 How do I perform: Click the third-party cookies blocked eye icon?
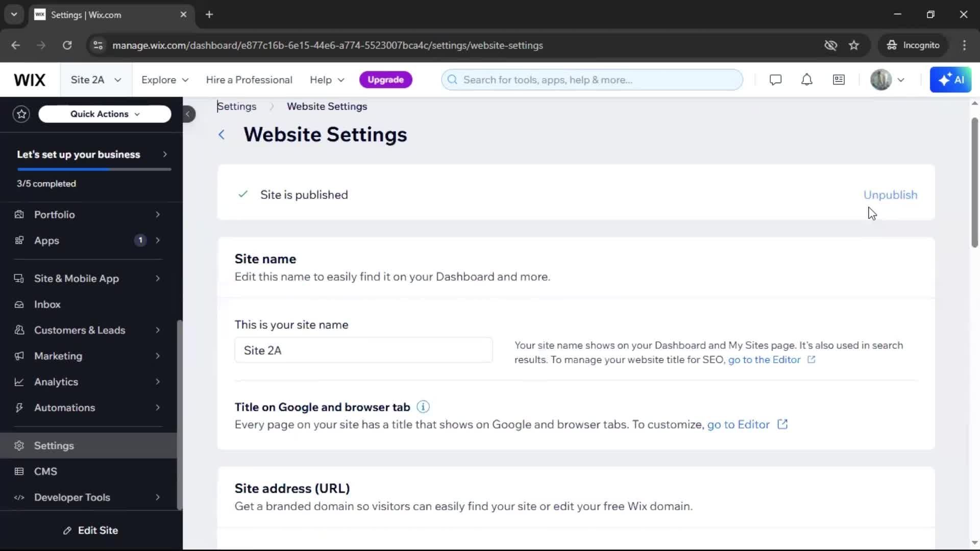tap(830, 45)
